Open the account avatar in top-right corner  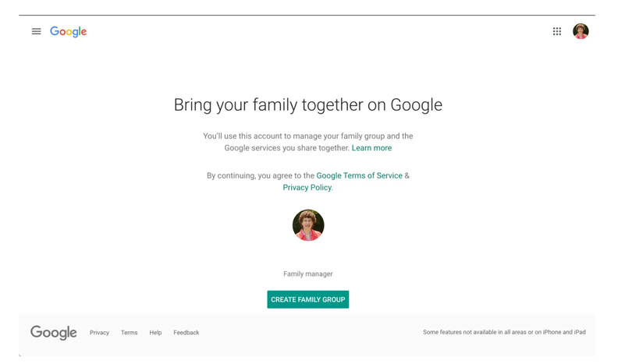coord(581,31)
